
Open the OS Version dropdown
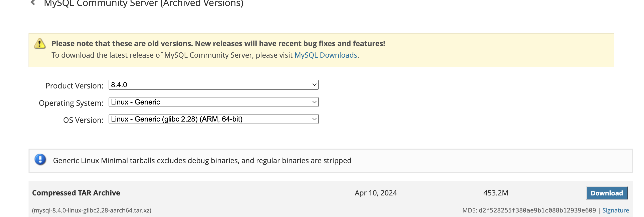(x=213, y=119)
